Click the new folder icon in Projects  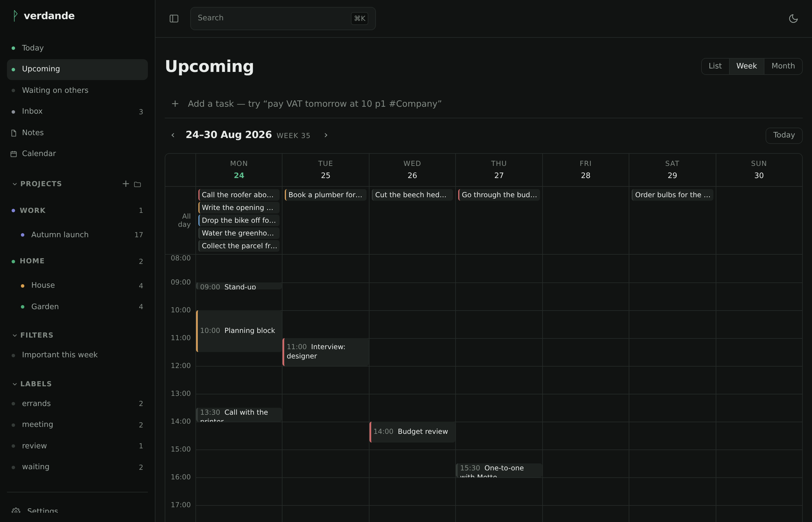[137, 184]
